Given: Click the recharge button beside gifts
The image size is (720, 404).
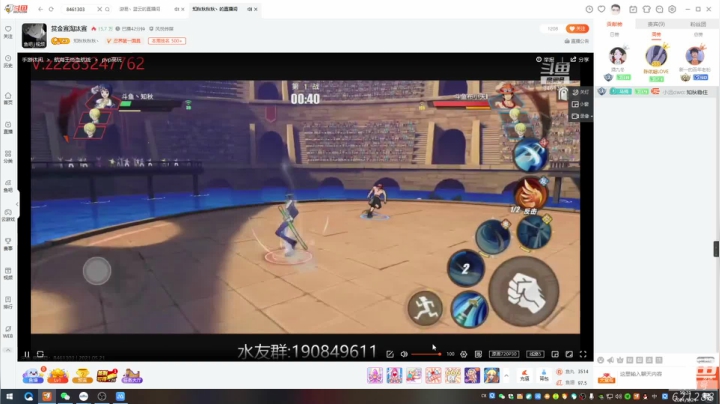Looking at the screenshot, I should click(x=524, y=376).
